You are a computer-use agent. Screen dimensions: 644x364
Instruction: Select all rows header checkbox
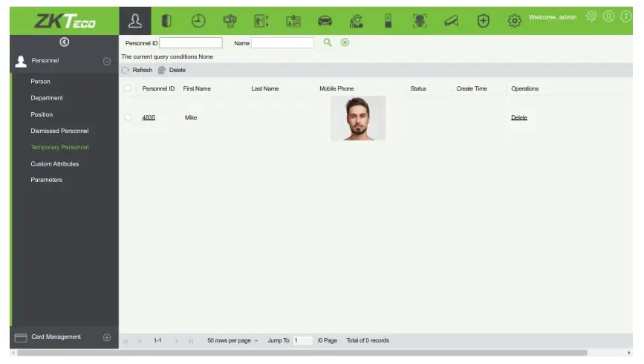128,88
